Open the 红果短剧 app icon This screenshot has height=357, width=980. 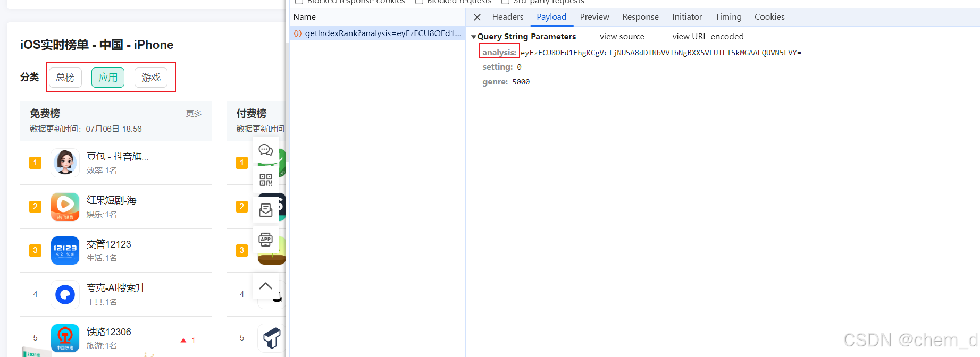(65, 207)
